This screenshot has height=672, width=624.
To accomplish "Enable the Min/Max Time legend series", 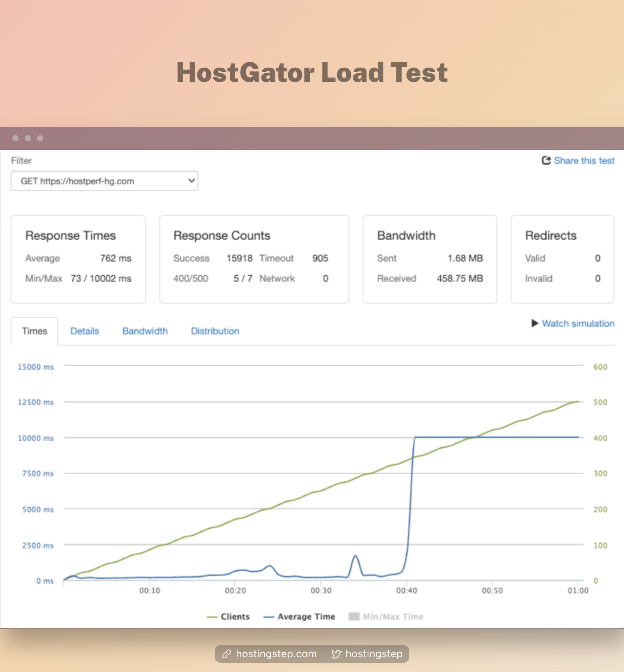I will pyautogui.click(x=386, y=616).
